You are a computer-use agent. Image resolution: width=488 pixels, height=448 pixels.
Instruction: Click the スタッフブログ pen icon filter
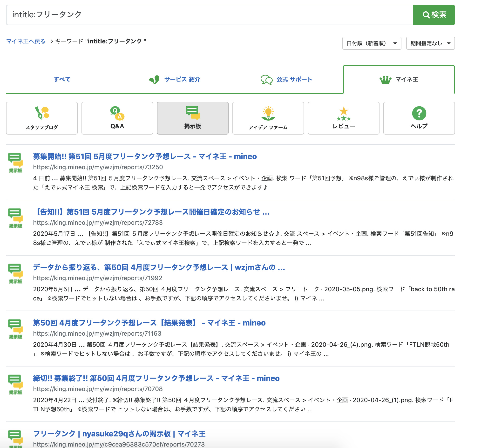(x=42, y=118)
